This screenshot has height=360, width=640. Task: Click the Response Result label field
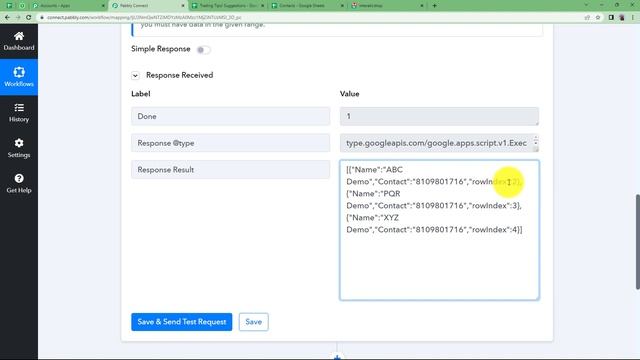[x=230, y=170]
